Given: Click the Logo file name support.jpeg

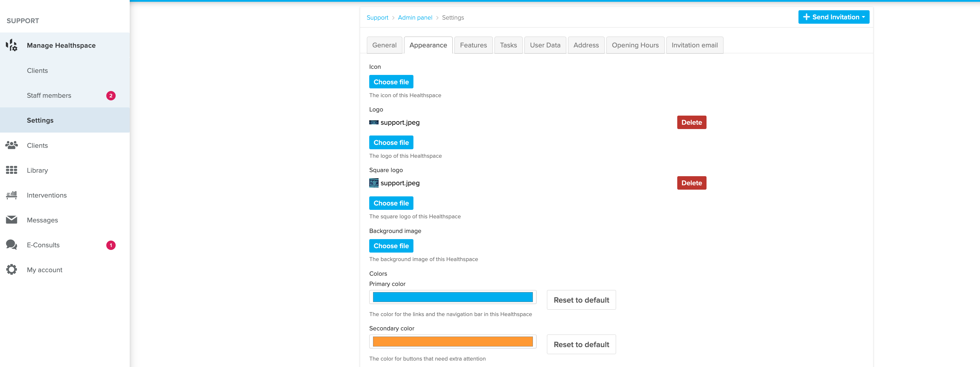Looking at the screenshot, I should tap(400, 122).
